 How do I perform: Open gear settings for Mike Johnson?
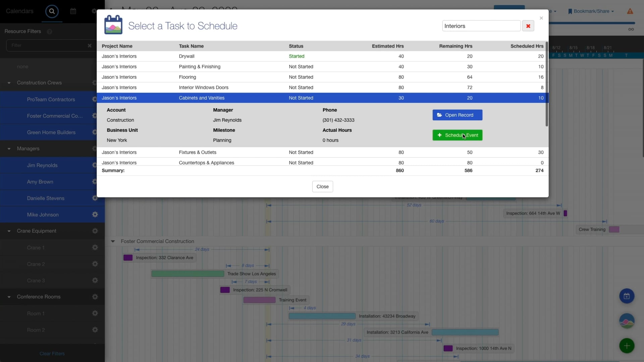pos(95,215)
